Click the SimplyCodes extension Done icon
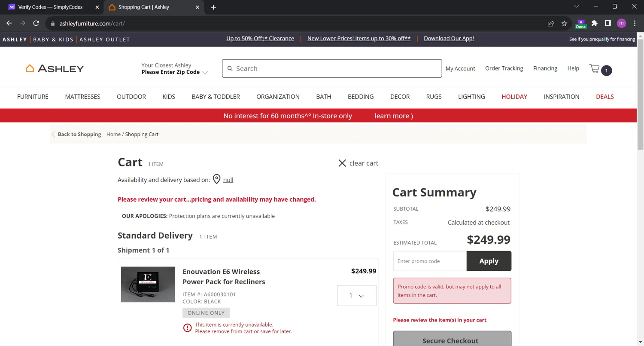Viewport: 644px width, 346px height. (581, 24)
